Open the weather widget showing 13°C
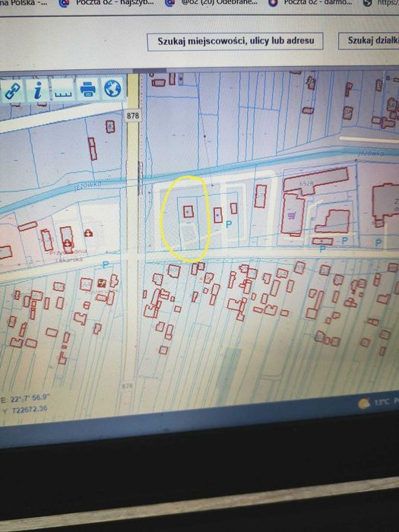The height and width of the screenshot is (532, 399). (377, 402)
